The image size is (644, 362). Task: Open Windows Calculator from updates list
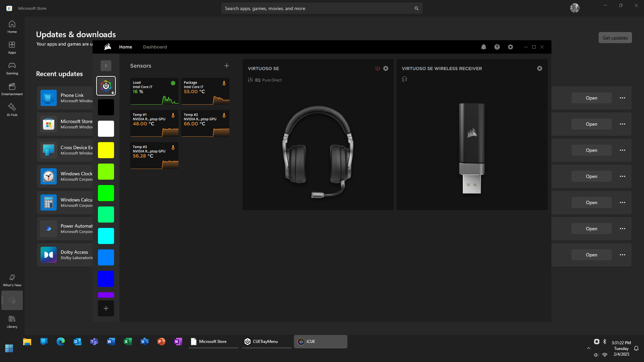pyautogui.click(x=591, y=202)
